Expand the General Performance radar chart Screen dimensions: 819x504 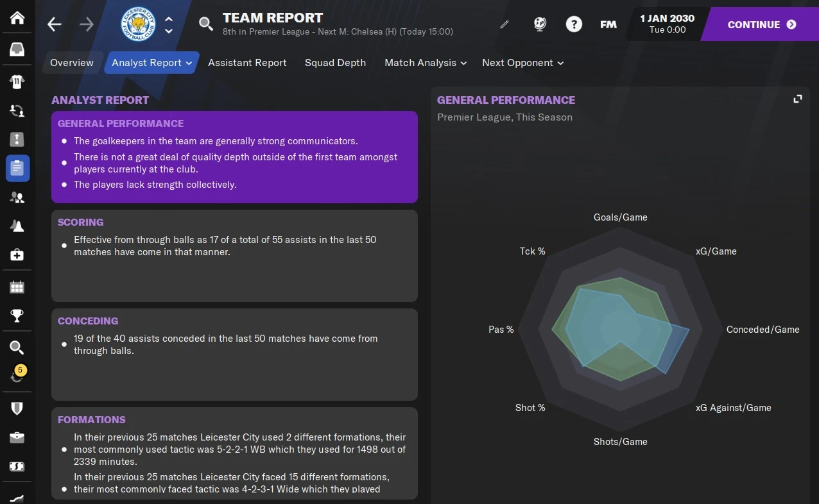pos(798,99)
